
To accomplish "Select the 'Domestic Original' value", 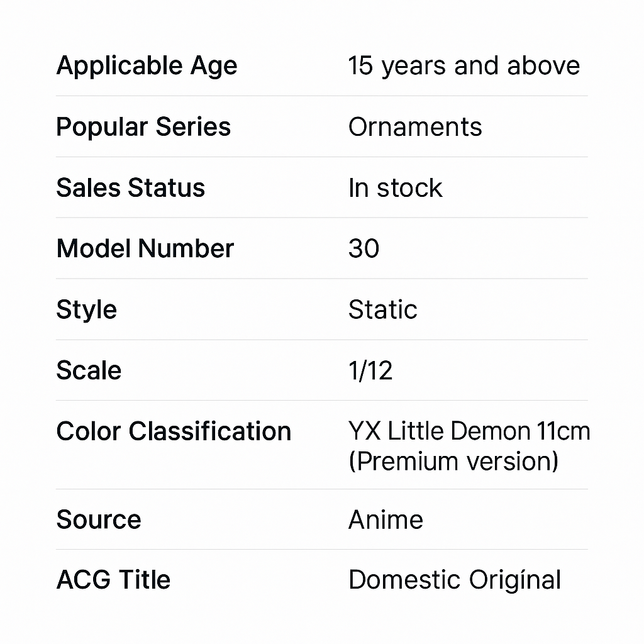I will pyautogui.click(x=455, y=580).
